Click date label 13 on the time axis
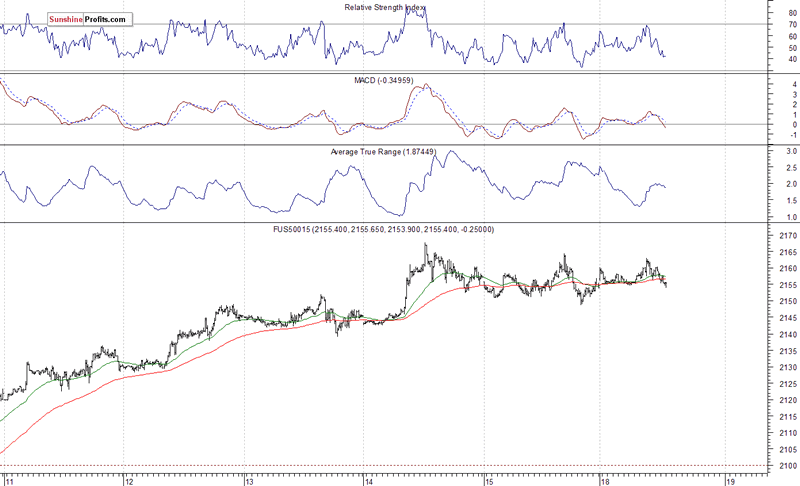This screenshot has width=800, height=486. (x=248, y=480)
